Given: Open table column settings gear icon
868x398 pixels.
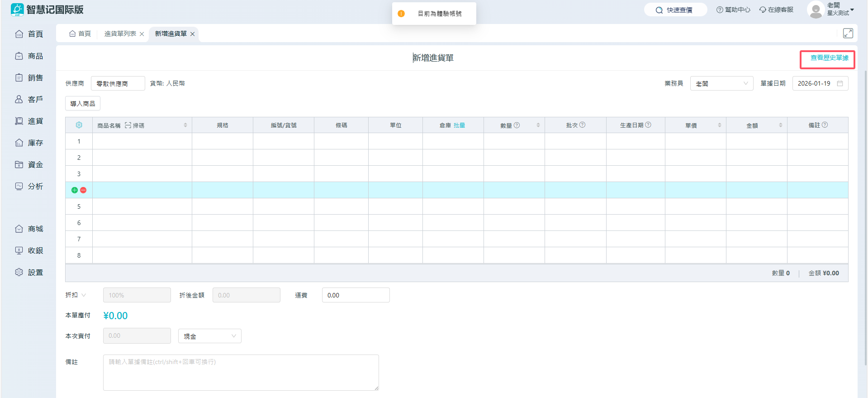Looking at the screenshot, I should (x=79, y=125).
